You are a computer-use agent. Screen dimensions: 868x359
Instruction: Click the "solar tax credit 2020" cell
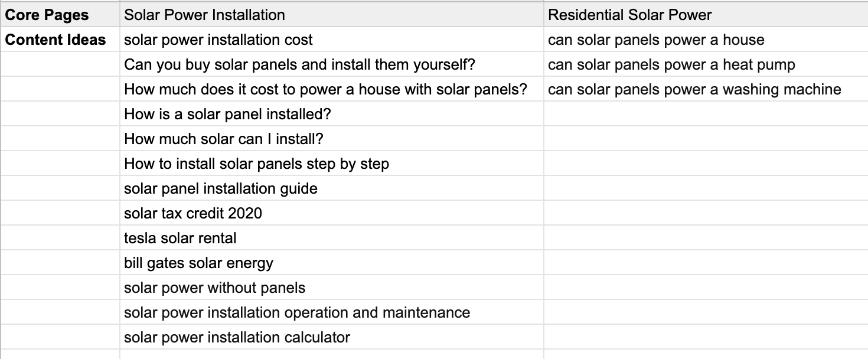pyautogui.click(x=193, y=213)
